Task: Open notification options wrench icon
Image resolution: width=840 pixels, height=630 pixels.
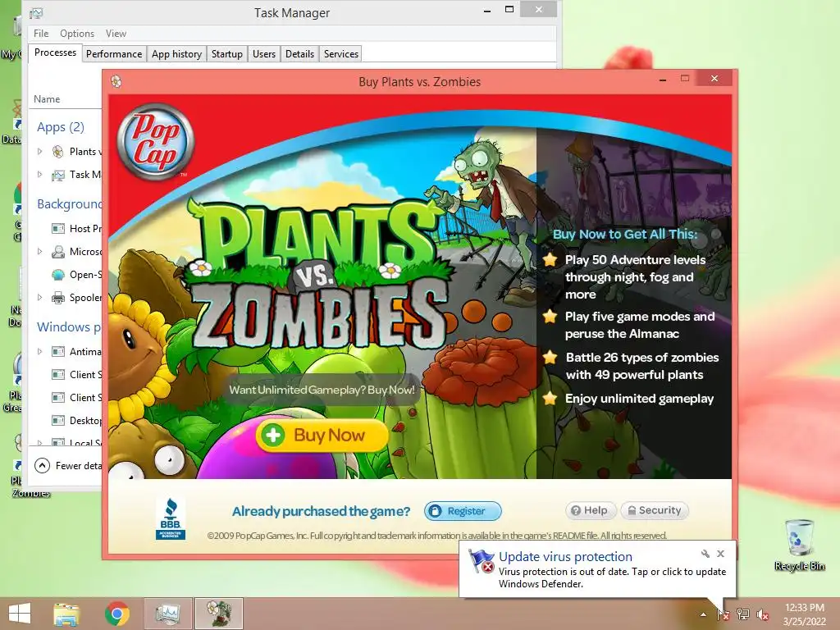Action: (x=705, y=554)
